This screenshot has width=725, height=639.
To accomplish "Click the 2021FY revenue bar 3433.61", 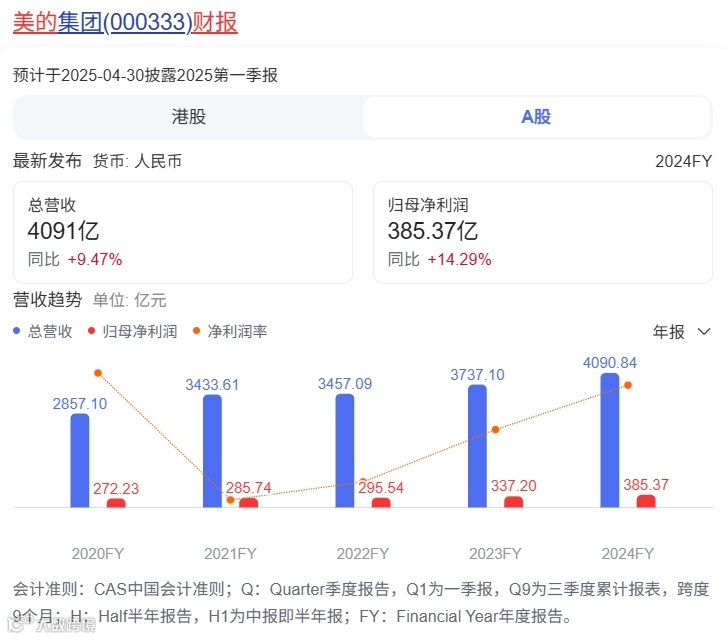I will coord(212,451).
